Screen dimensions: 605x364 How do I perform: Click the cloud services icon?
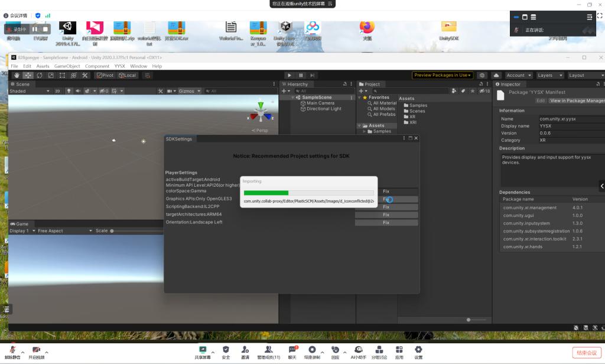coord(496,76)
